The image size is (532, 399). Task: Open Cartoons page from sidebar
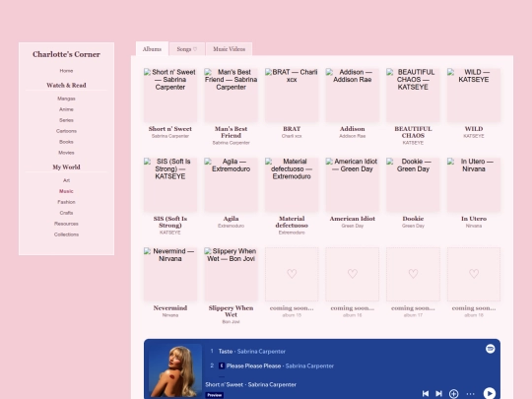point(66,131)
